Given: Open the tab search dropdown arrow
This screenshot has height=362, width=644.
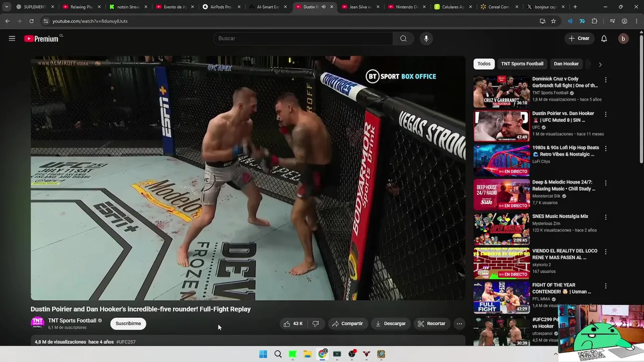Looking at the screenshot, I should (x=7, y=7).
